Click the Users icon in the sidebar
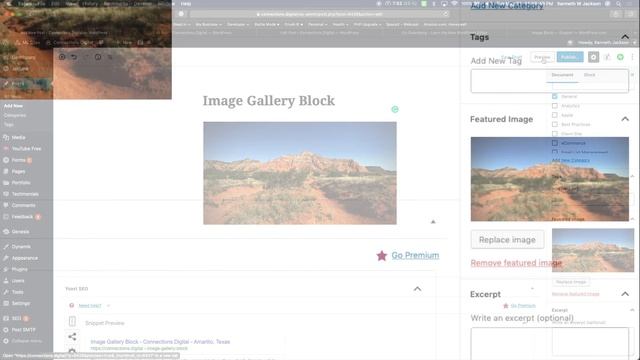640x360 pixels. tap(6, 281)
